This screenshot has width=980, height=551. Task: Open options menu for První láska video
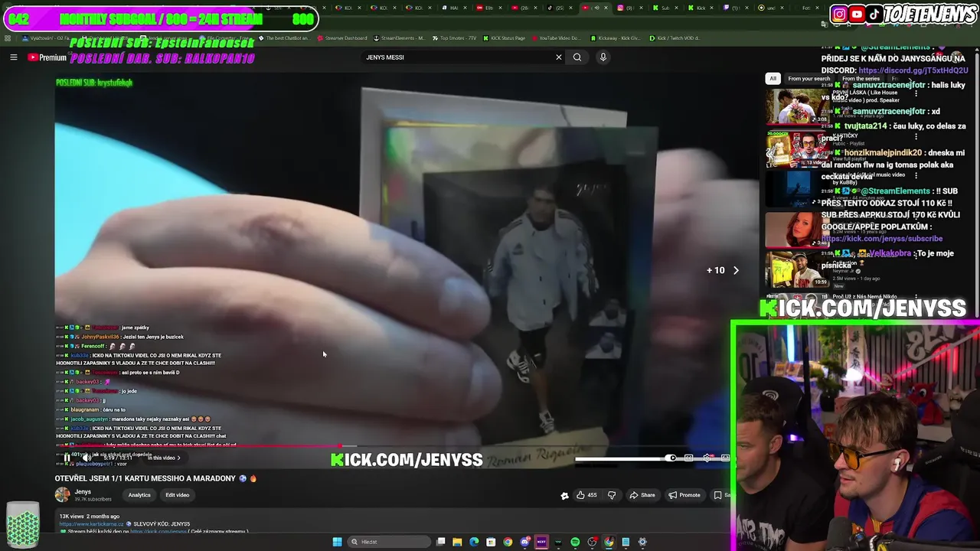(x=916, y=94)
